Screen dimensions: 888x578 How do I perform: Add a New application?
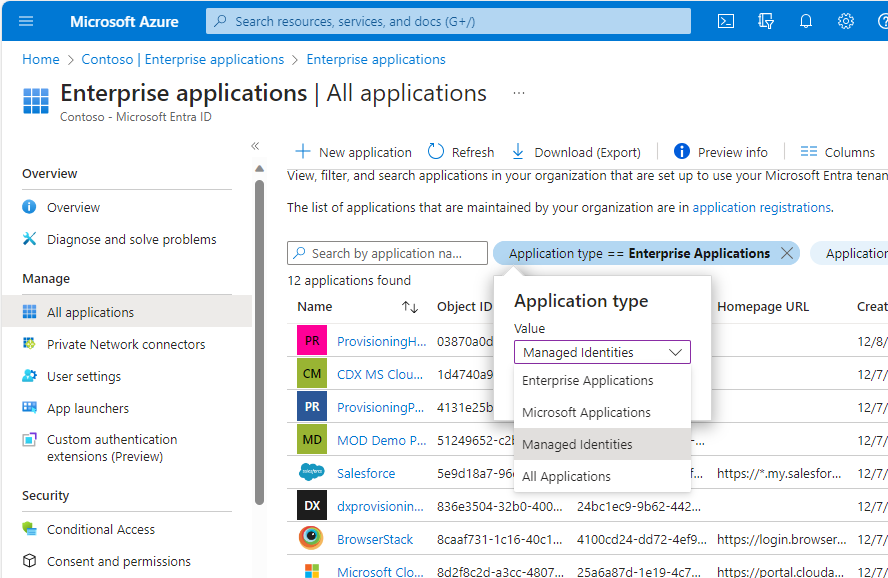[352, 151]
